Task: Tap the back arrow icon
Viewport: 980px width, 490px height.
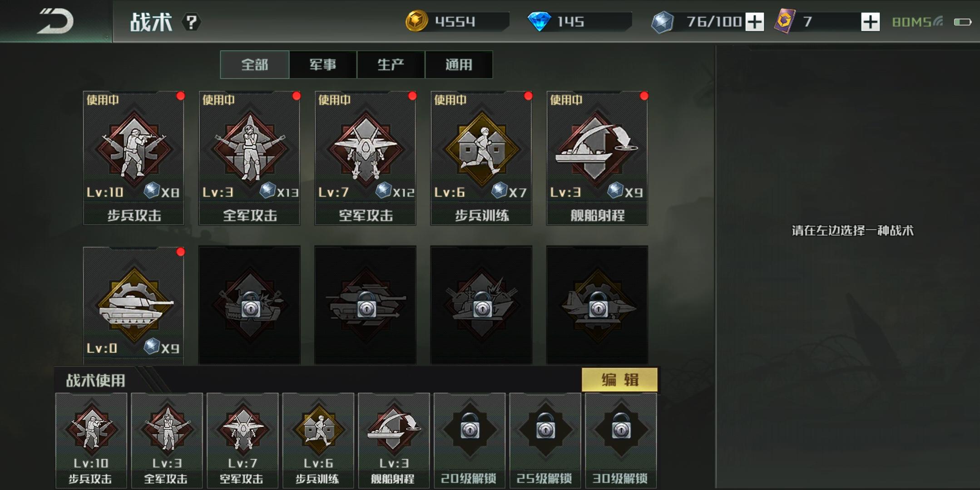Action: pyautogui.click(x=55, y=21)
